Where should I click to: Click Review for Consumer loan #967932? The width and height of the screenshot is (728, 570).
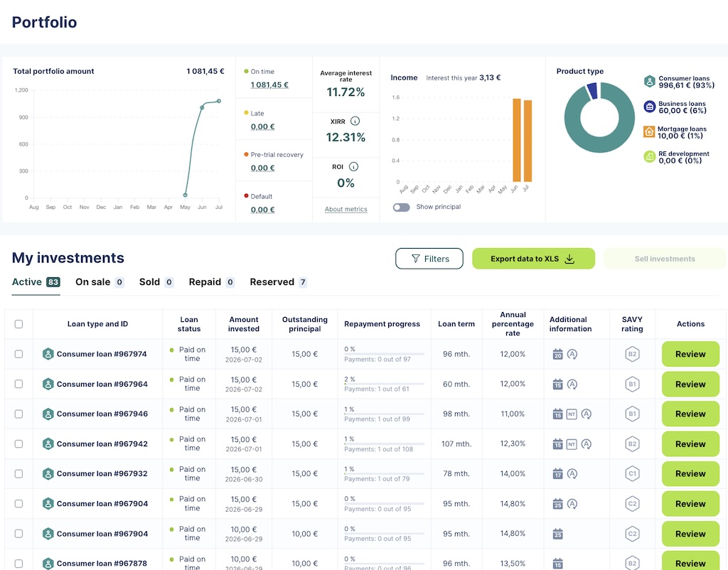(x=690, y=474)
